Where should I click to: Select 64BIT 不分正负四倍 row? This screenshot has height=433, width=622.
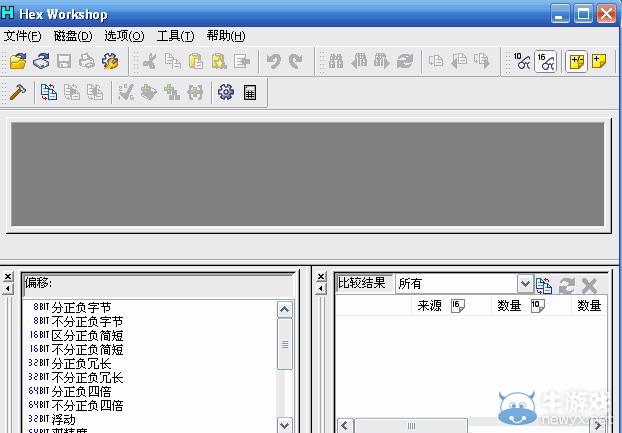(150, 405)
